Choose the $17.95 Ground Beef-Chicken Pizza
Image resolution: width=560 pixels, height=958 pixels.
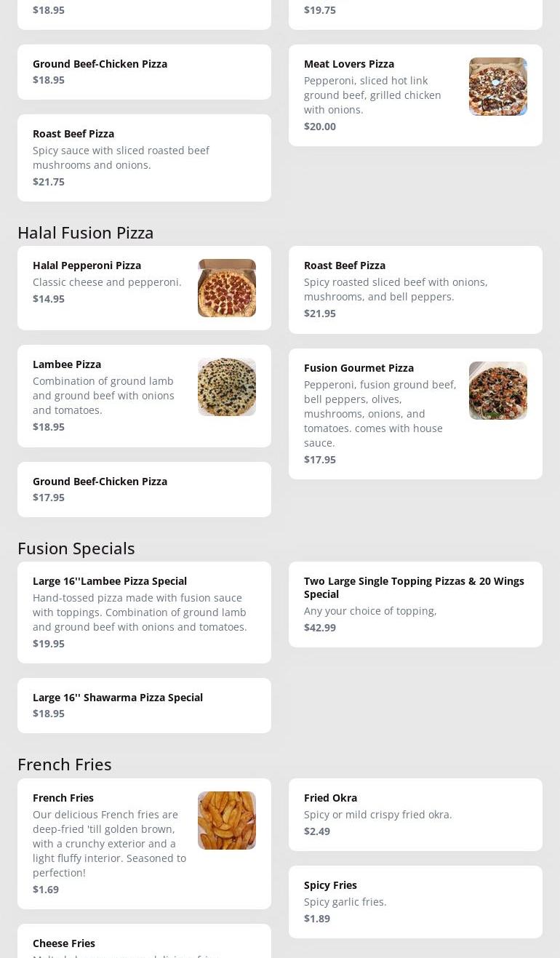pyautogui.click(x=100, y=482)
